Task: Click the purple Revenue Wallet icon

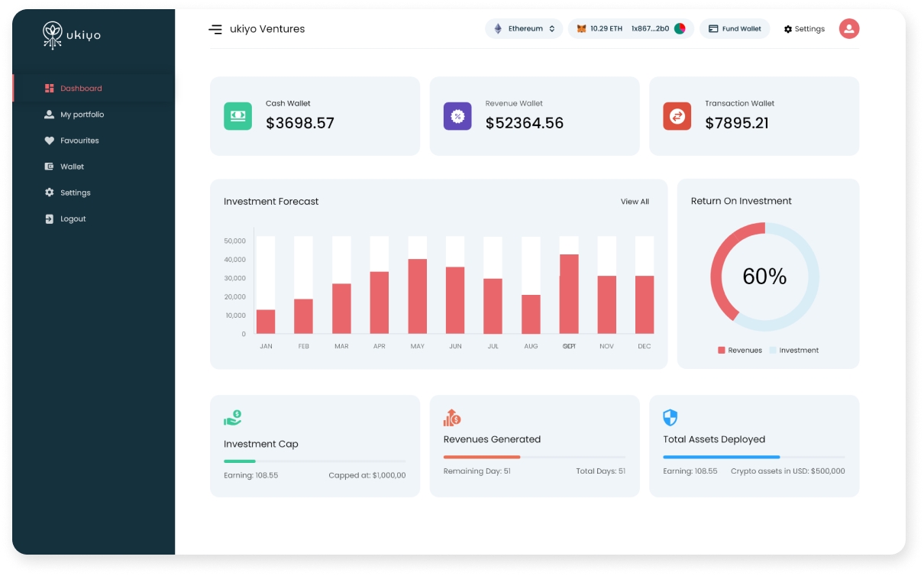Action: coord(457,116)
